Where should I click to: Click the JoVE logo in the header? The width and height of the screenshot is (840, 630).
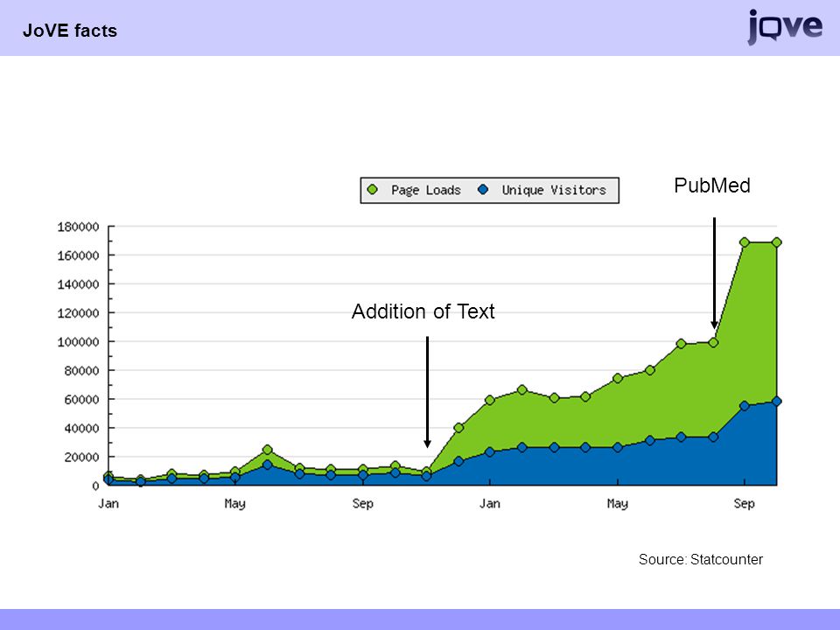click(785, 27)
